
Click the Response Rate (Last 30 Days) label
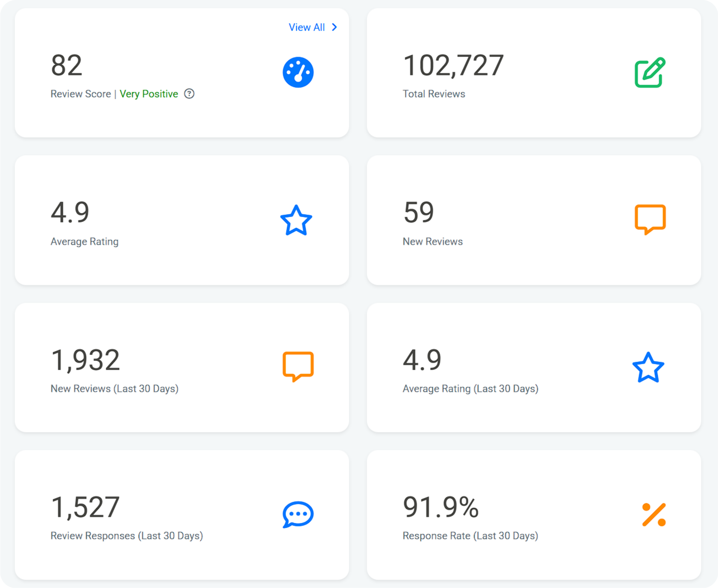pos(471,536)
